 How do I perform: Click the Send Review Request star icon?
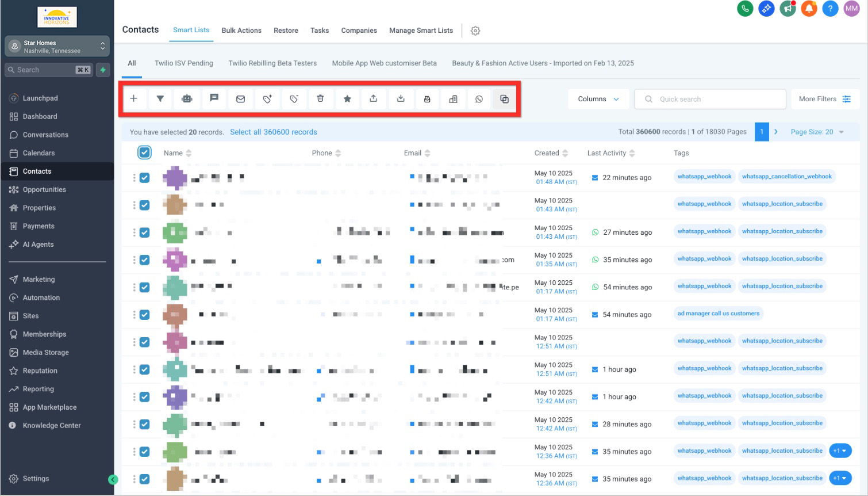347,98
